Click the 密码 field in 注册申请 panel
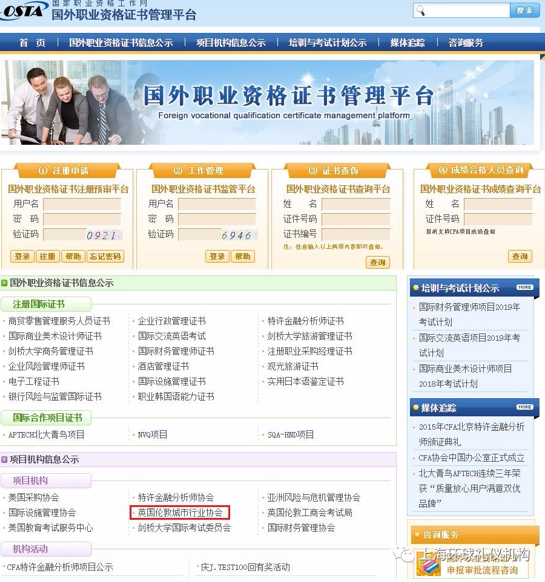The image size is (545, 582). tap(82, 219)
